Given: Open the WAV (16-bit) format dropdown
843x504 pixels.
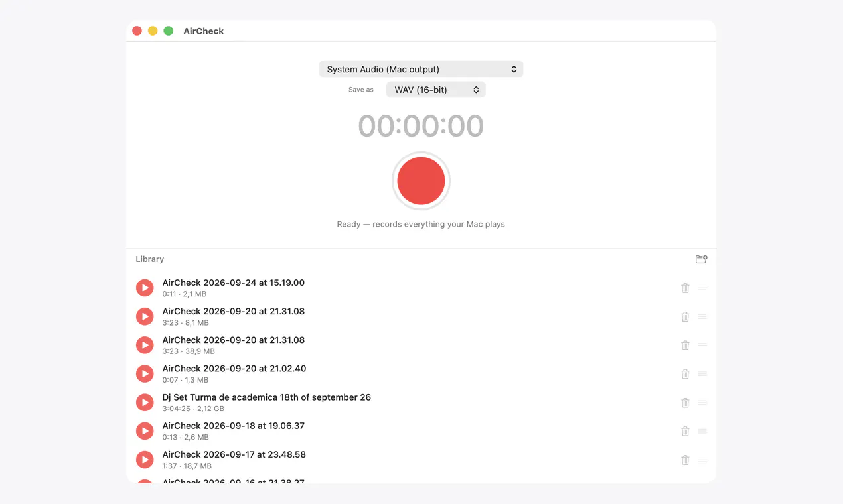Looking at the screenshot, I should pyautogui.click(x=435, y=90).
